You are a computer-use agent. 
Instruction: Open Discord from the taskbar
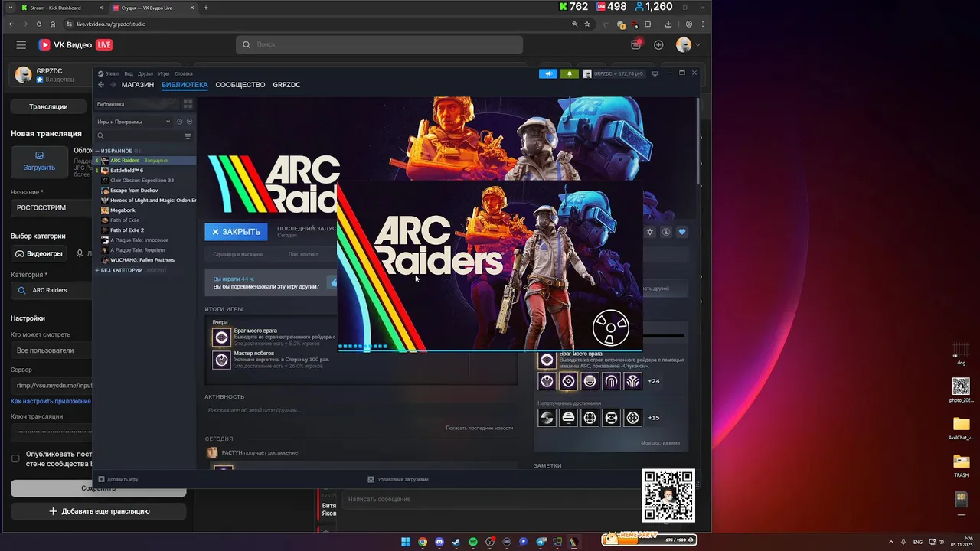pos(439,542)
